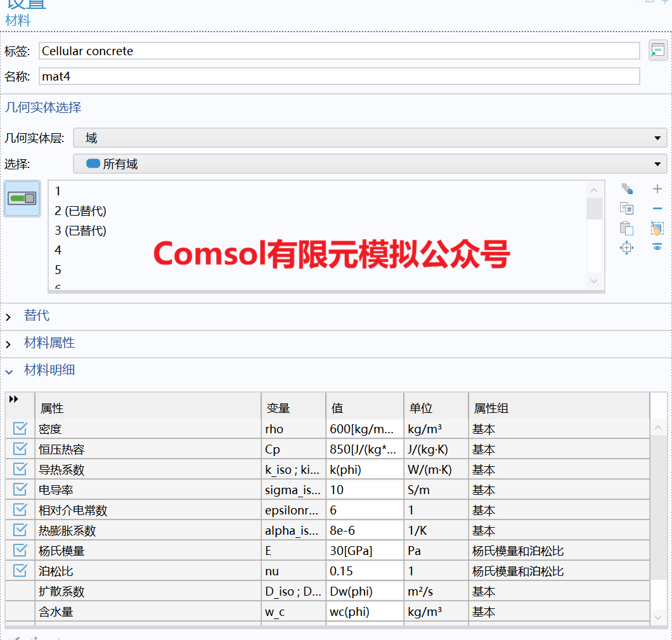Click the k(phi) value cell
672x640 pixels.
point(365,469)
